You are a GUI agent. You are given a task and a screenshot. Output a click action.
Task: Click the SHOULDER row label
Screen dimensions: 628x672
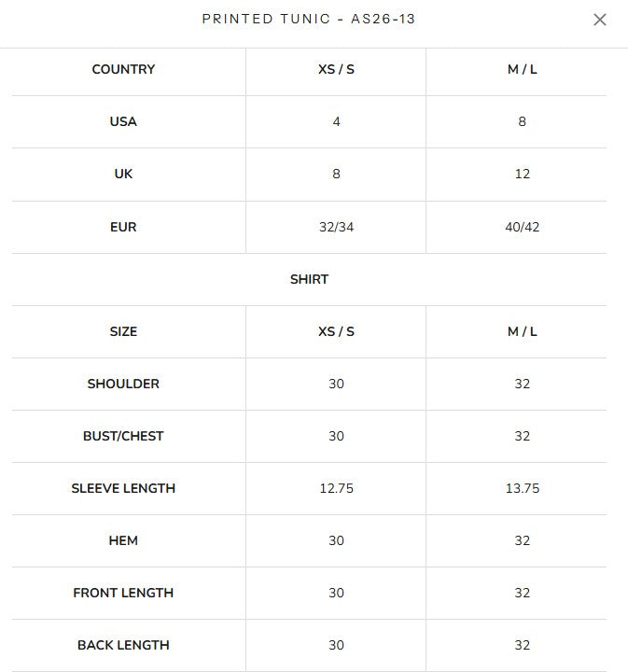[x=123, y=384]
